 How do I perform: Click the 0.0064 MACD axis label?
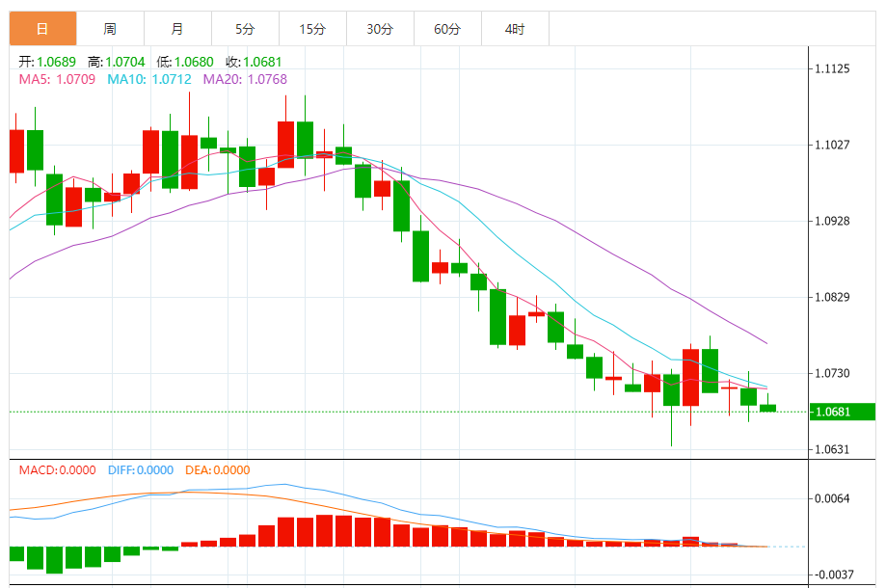[832, 498]
